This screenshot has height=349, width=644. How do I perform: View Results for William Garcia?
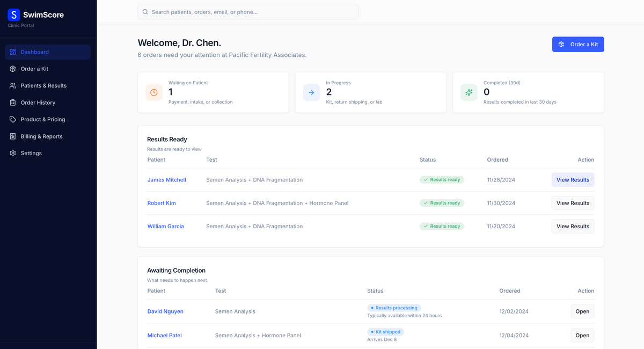click(x=573, y=226)
